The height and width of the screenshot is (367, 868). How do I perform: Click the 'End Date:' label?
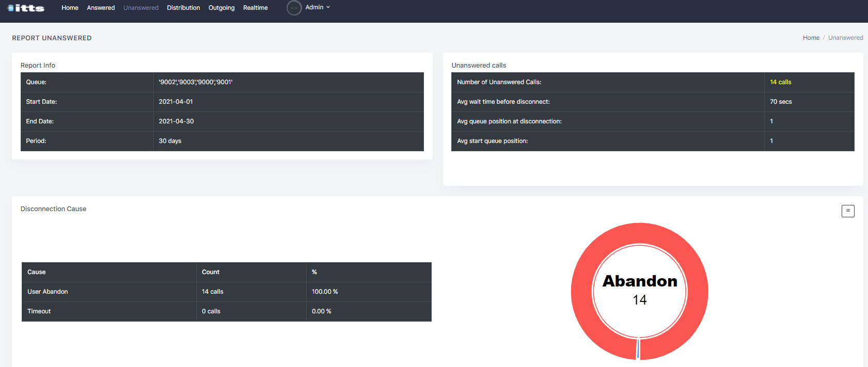pos(40,121)
